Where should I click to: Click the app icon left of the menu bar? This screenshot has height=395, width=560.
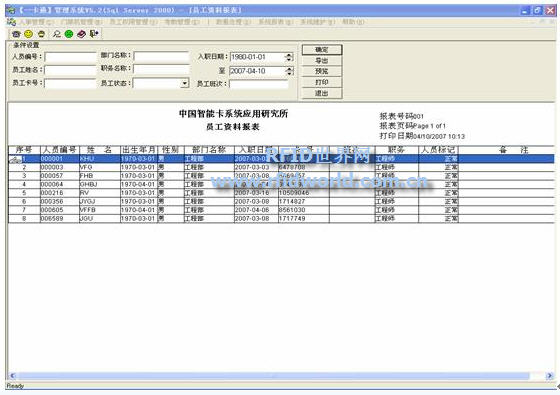click(x=11, y=22)
